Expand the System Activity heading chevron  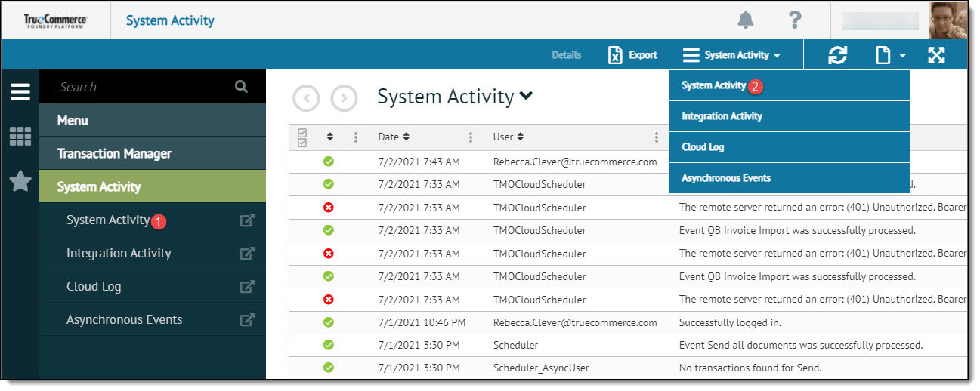pos(527,96)
